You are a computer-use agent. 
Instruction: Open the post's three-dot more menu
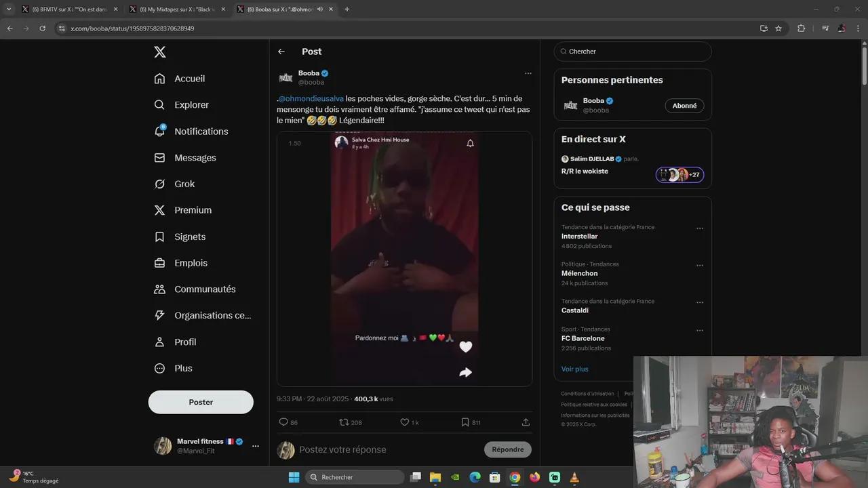point(528,73)
